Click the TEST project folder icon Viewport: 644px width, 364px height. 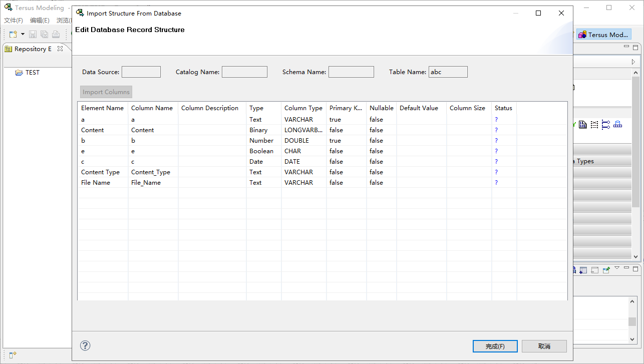(19, 73)
